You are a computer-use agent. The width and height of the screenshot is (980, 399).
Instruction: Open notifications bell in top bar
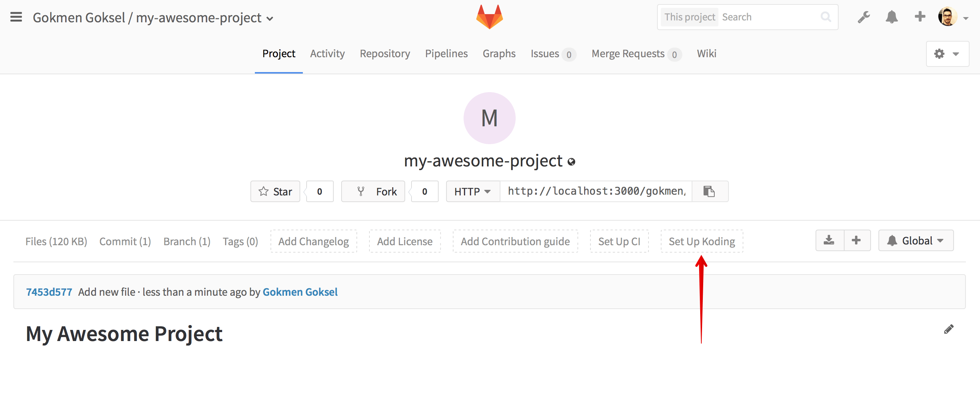click(891, 17)
